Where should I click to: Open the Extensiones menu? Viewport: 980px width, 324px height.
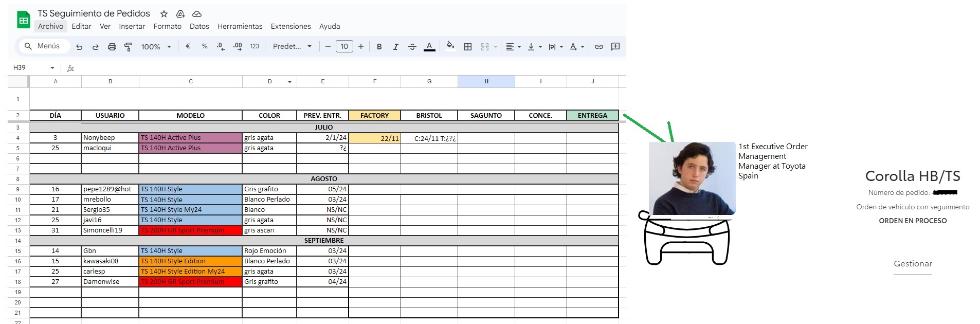point(291,26)
